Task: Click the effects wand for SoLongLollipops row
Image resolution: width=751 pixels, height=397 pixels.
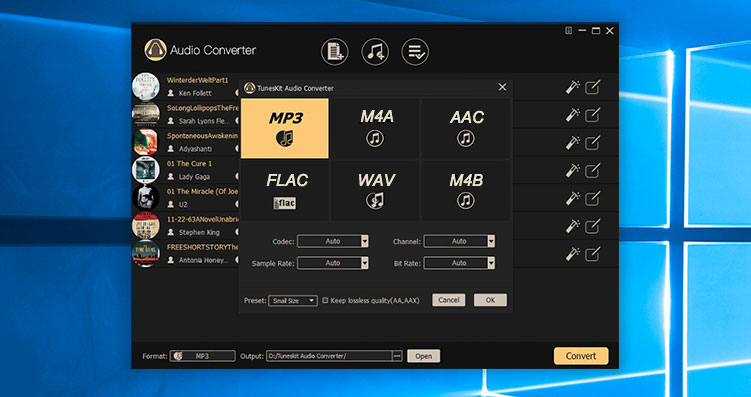Action: (572, 115)
